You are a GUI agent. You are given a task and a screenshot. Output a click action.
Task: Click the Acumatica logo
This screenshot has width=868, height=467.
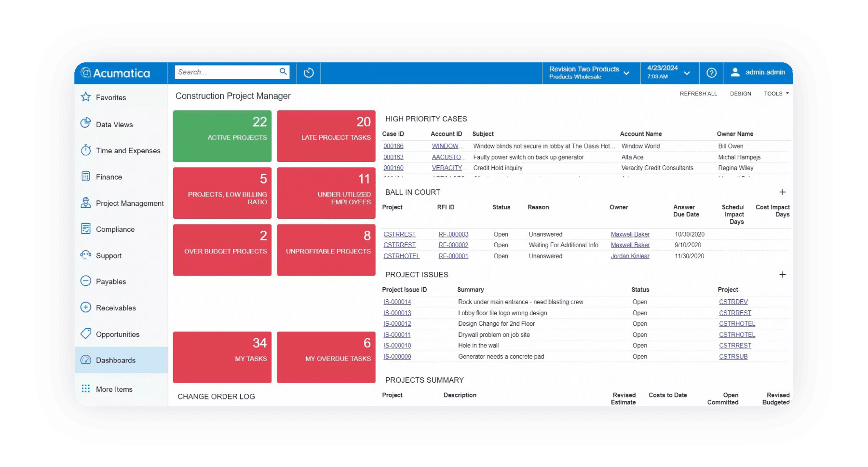tap(116, 73)
